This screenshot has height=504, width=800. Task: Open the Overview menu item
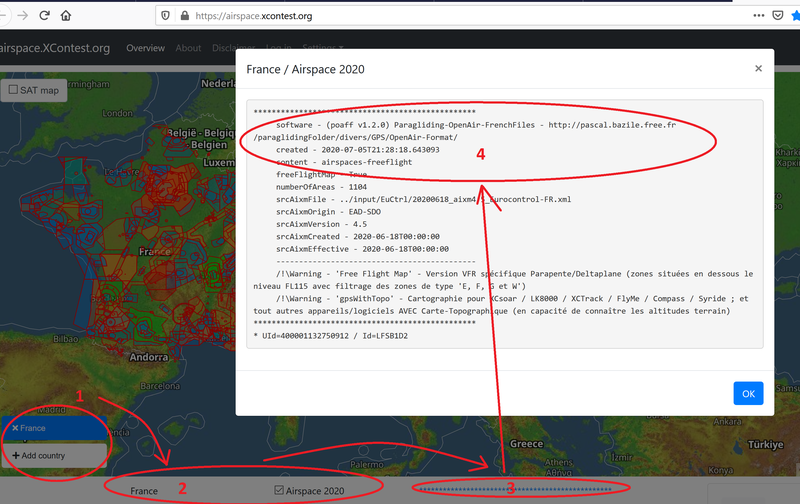(x=145, y=48)
